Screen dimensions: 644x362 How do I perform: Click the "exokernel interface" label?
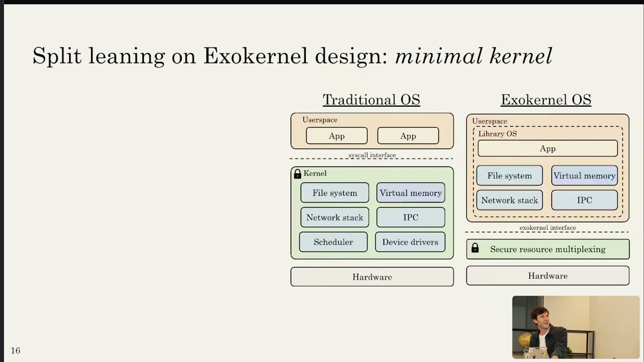pyautogui.click(x=548, y=228)
